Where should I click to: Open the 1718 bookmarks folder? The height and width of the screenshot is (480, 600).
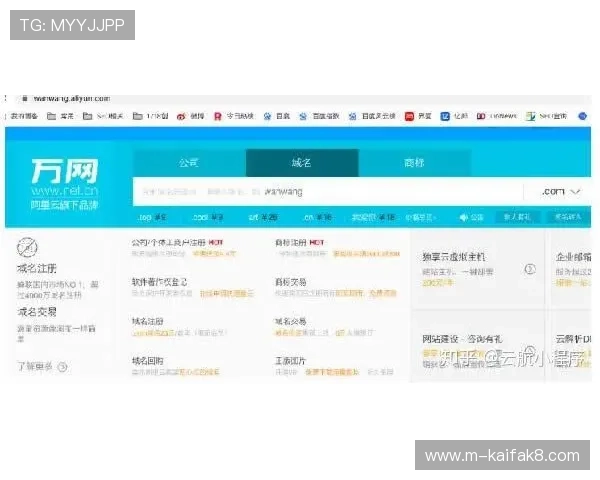(x=150, y=116)
